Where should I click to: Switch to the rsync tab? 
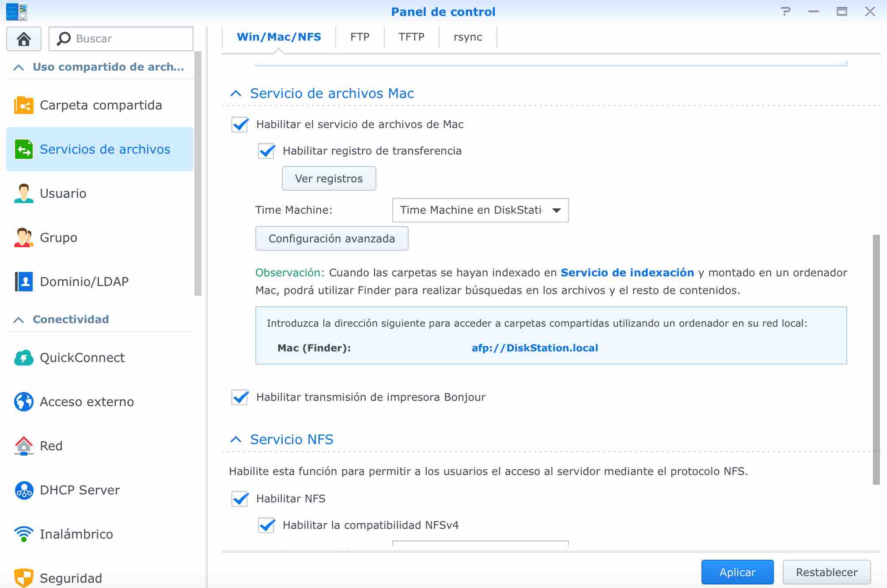(x=467, y=37)
